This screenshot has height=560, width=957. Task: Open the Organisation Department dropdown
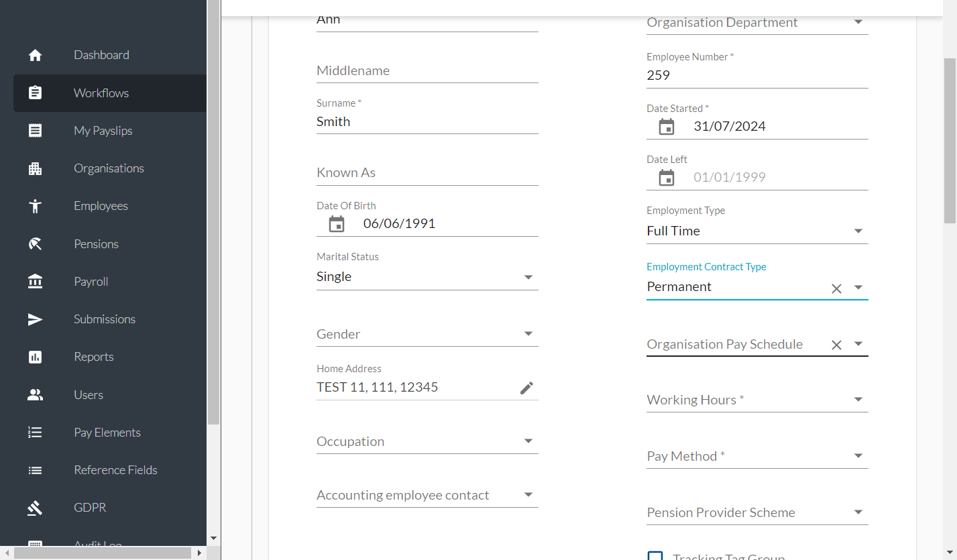pos(858,22)
